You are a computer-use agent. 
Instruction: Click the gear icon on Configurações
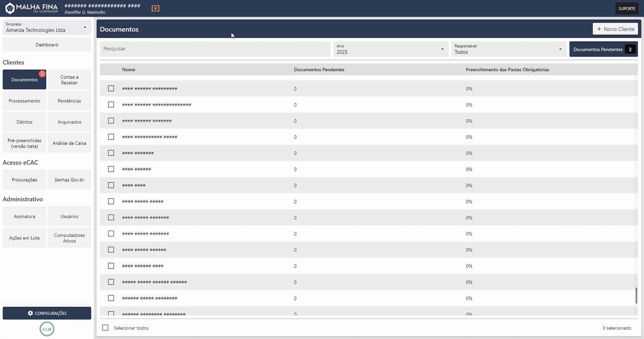click(x=31, y=313)
